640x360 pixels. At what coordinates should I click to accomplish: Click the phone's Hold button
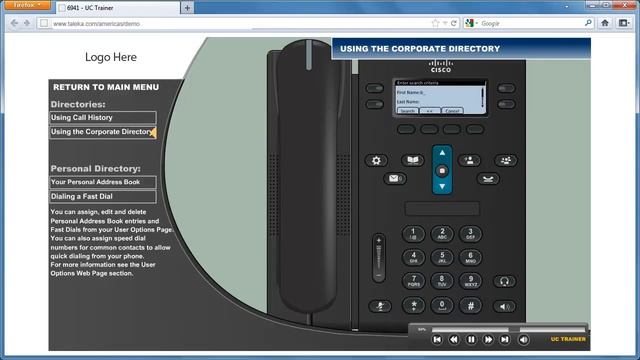(x=488, y=179)
